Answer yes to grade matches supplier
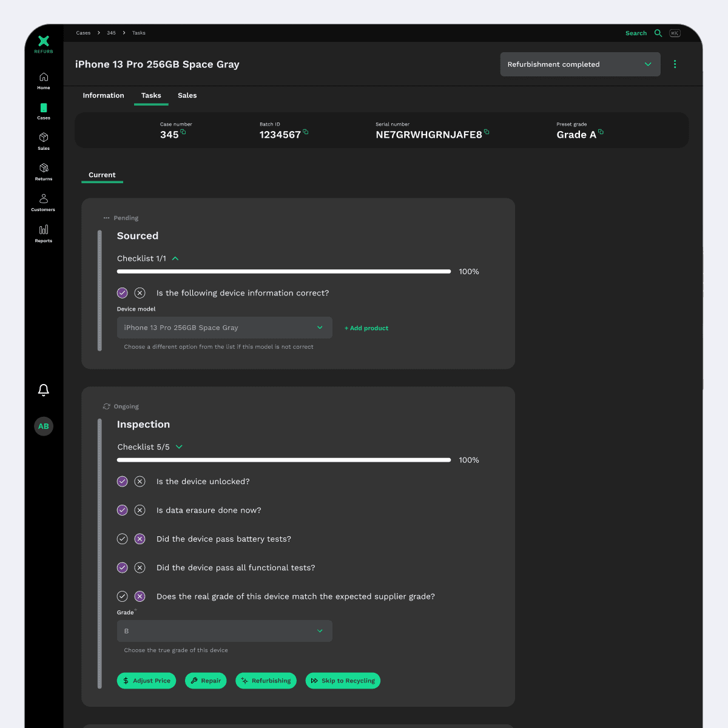Screen dimensions: 728x728 (123, 596)
